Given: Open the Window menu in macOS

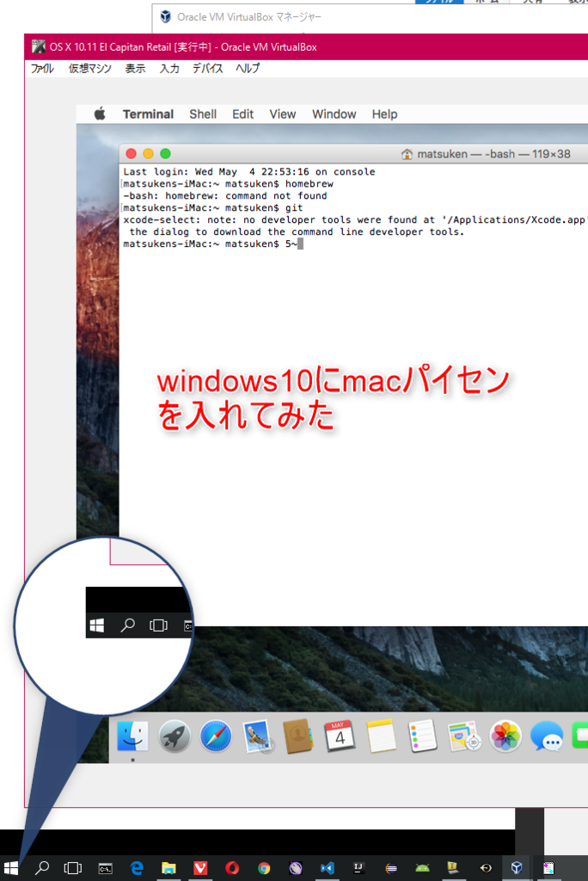Looking at the screenshot, I should click(x=334, y=114).
